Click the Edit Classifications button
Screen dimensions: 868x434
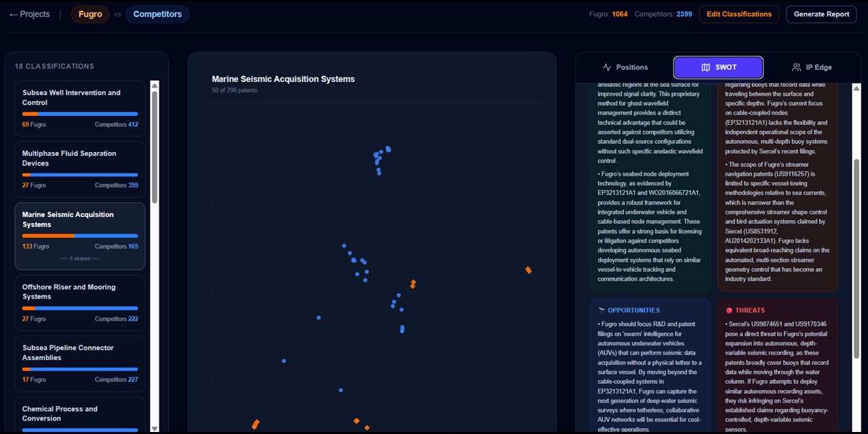pyautogui.click(x=738, y=14)
